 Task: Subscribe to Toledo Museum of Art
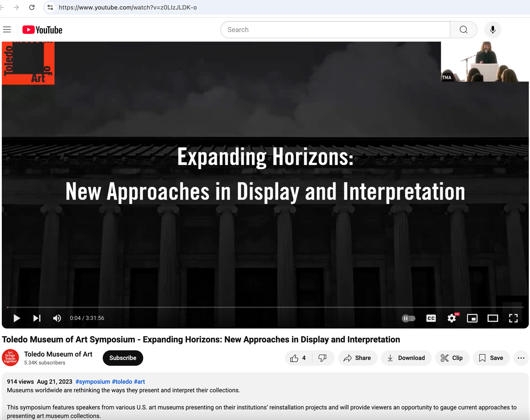(123, 358)
